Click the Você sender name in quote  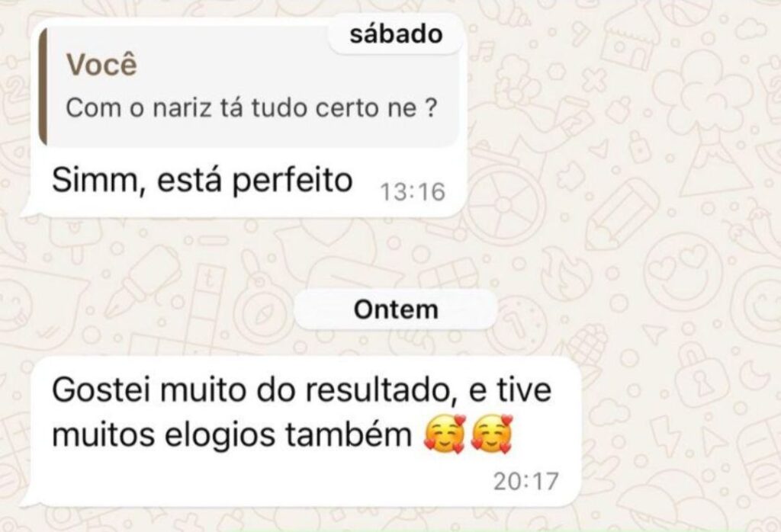(x=101, y=64)
